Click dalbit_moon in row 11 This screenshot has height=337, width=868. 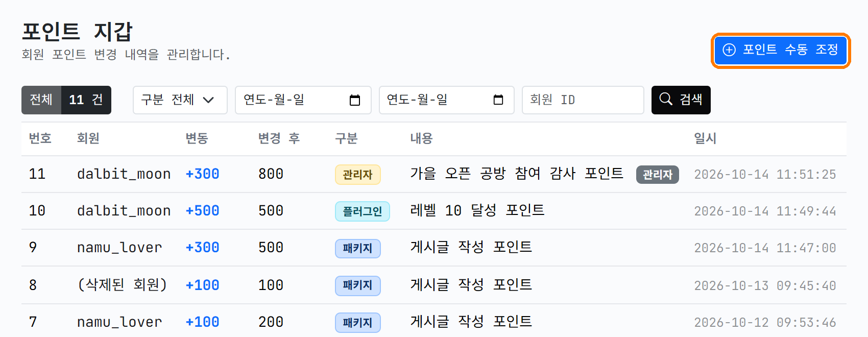124,174
